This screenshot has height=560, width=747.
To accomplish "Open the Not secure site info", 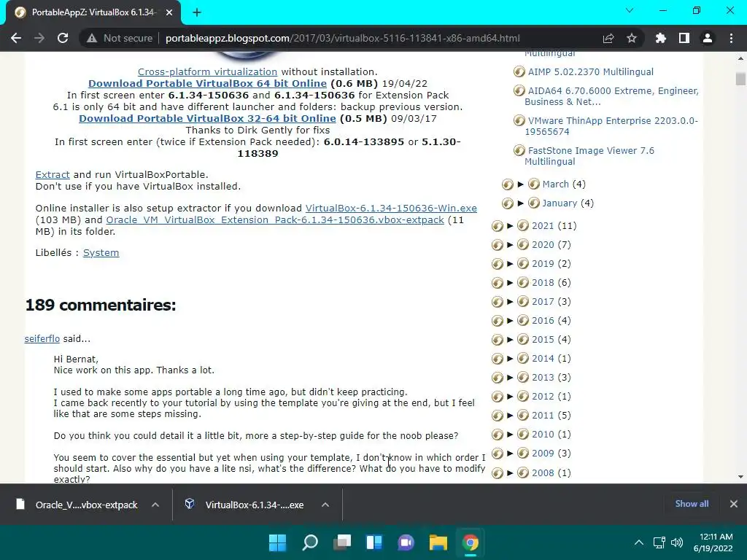I will click(x=120, y=38).
